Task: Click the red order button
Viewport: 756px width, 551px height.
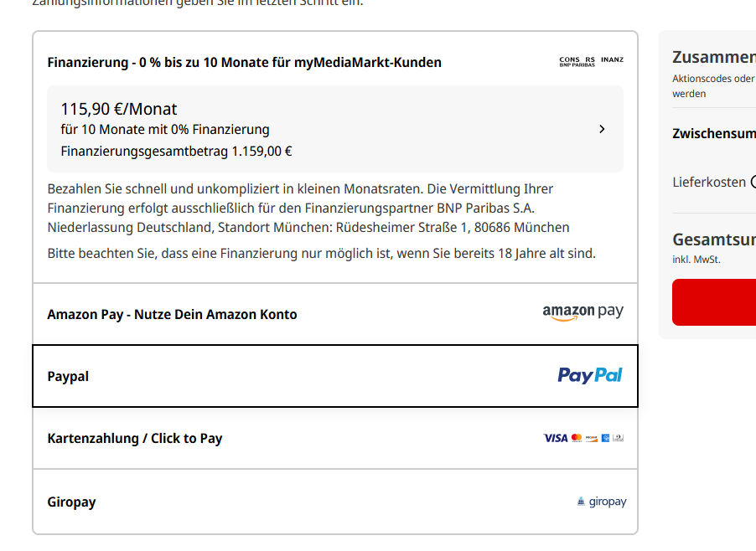Action: tap(714, 302)
